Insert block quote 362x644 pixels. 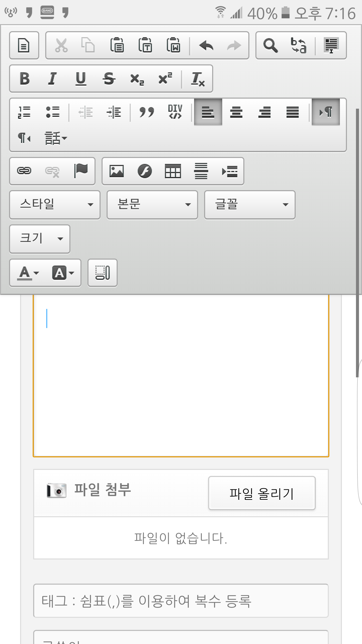pos(147,112)
